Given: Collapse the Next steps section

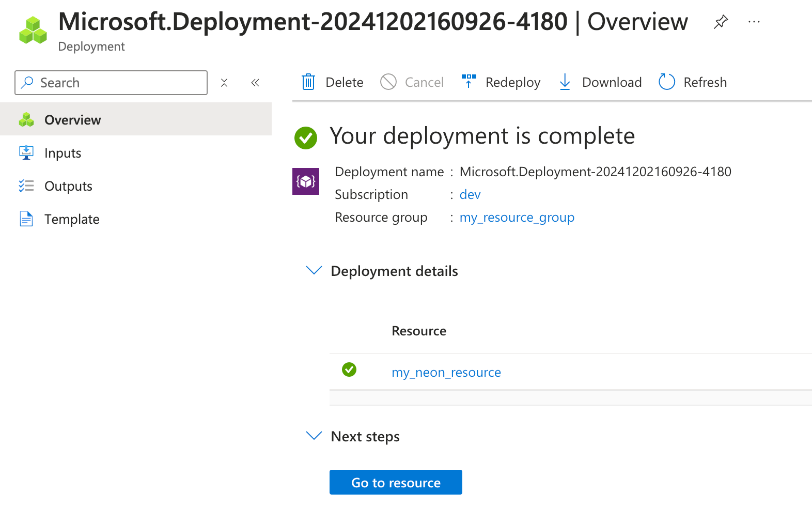Looking at the screenshot, I should pos(314,436).
